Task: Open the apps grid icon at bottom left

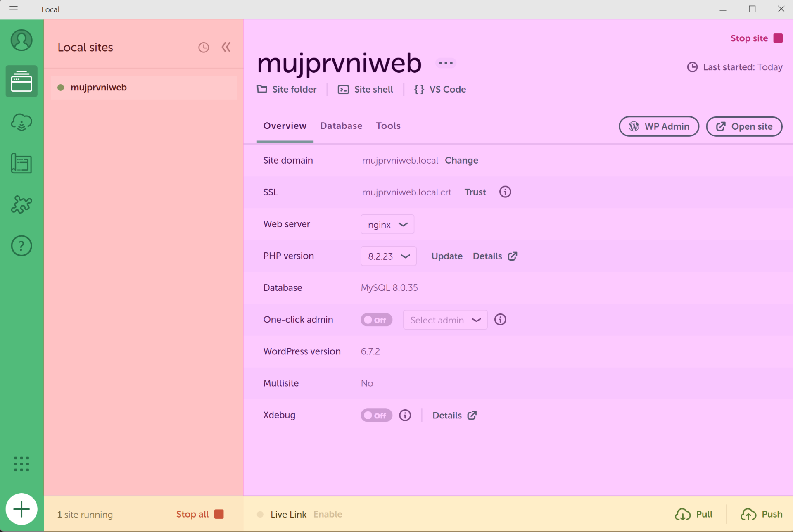Action: (21, 464)
